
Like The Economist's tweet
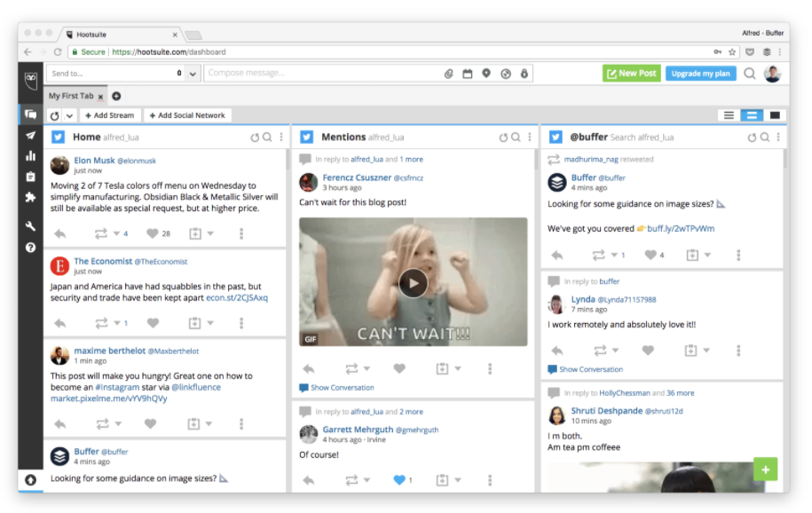click(x=153, y=323)
